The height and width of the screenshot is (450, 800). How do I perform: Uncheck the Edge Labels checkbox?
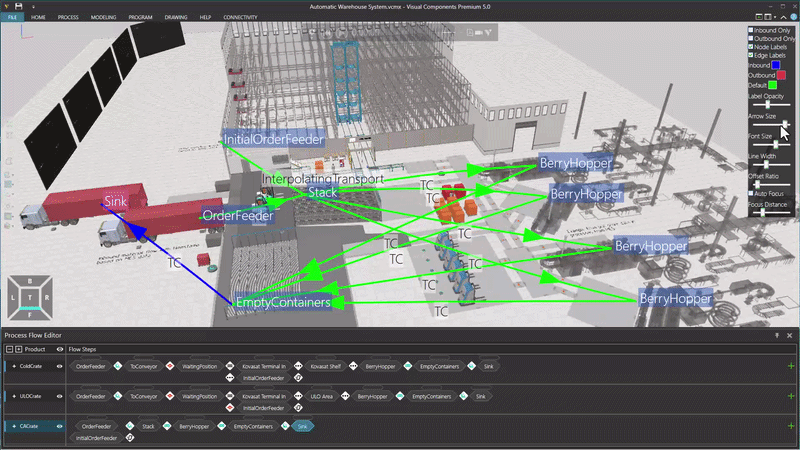click(751, 55)
